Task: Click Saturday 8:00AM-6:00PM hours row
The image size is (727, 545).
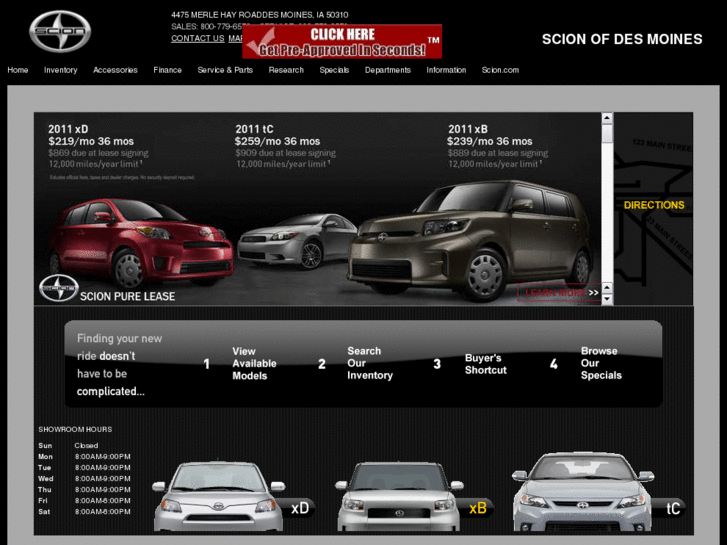Action: pyautogui.click(x=84, y=512)
